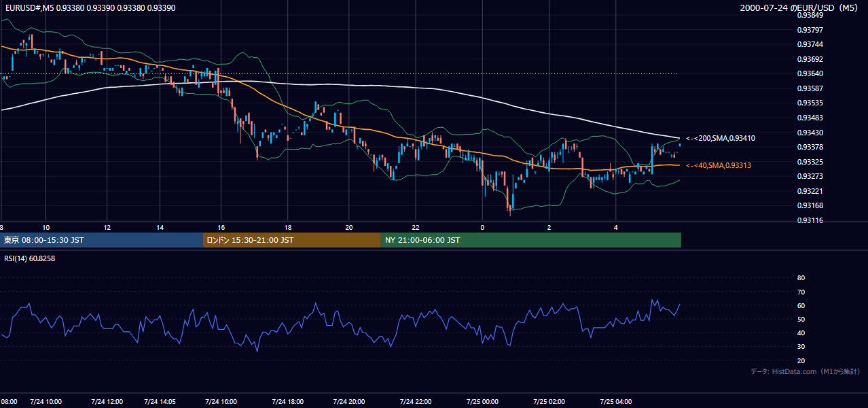Click price axis value 0.93797
868x408 pixels.
[x=810, y=30]
